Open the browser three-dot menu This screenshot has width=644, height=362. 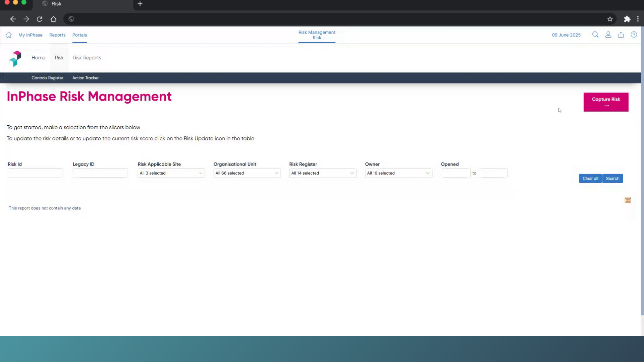pos(638,19)
